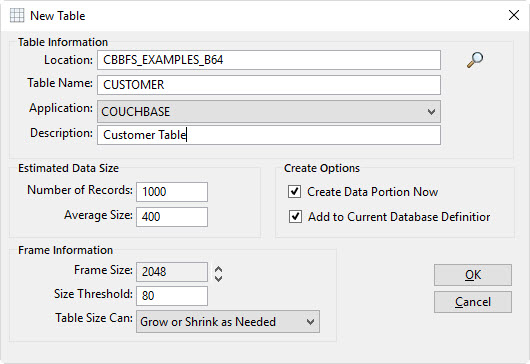The width and height of the screenshot is (530, 364).
Task: Click the Table Size Can: label
Action: point(94,318)
